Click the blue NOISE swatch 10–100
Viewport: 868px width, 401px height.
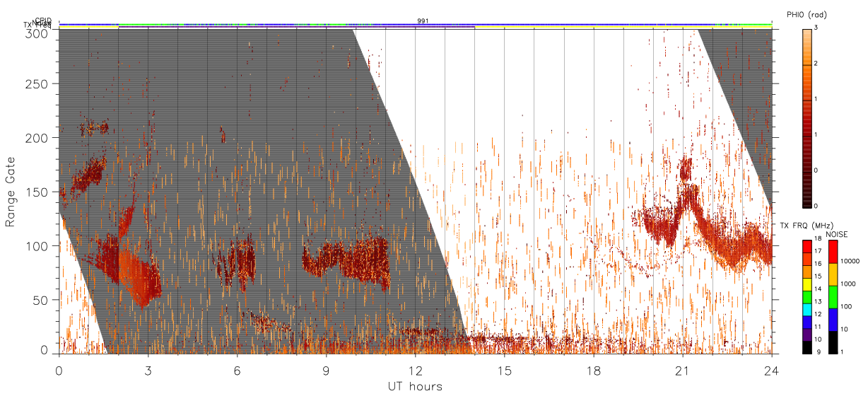833,319
